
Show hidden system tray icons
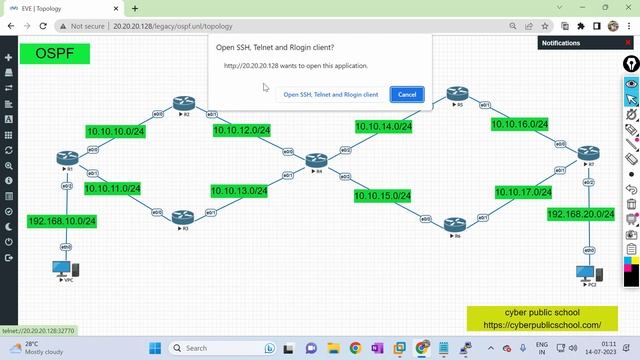491,348
